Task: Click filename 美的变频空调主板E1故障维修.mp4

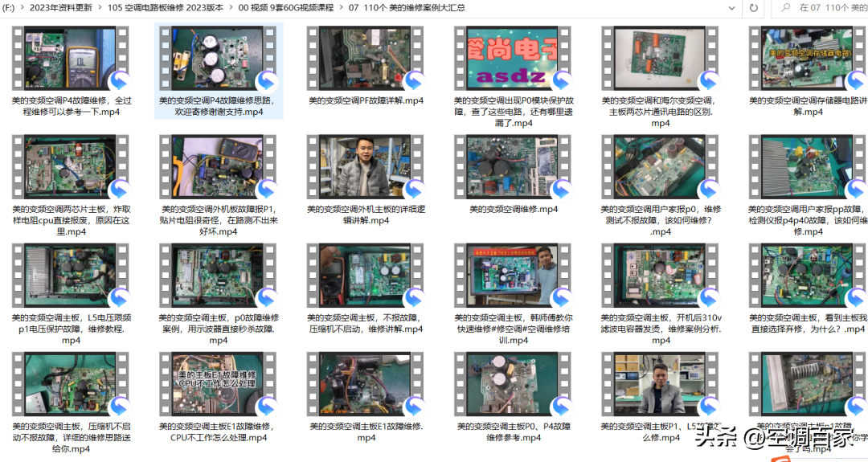Action: 366,432
